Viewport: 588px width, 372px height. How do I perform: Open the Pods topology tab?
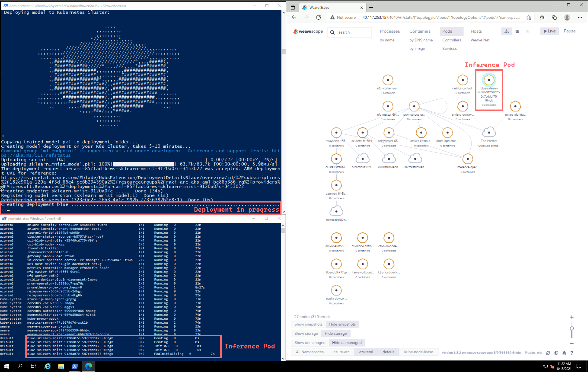point(452,31)
